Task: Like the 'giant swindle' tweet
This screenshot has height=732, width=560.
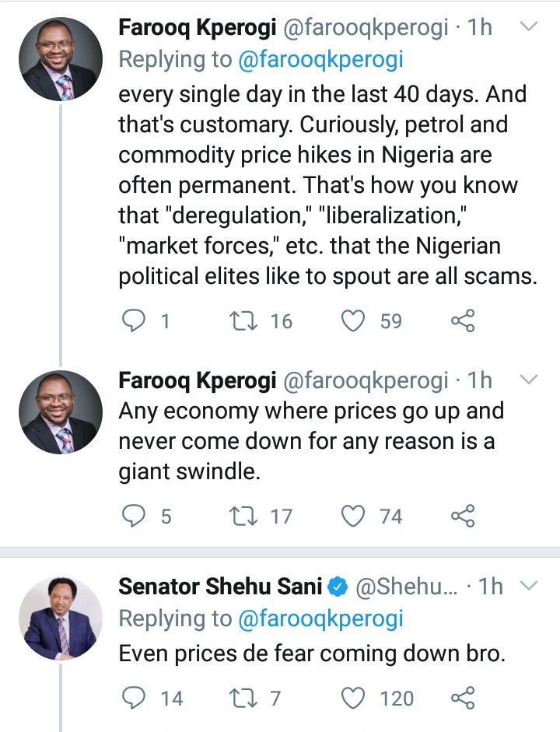Action: 354,515
